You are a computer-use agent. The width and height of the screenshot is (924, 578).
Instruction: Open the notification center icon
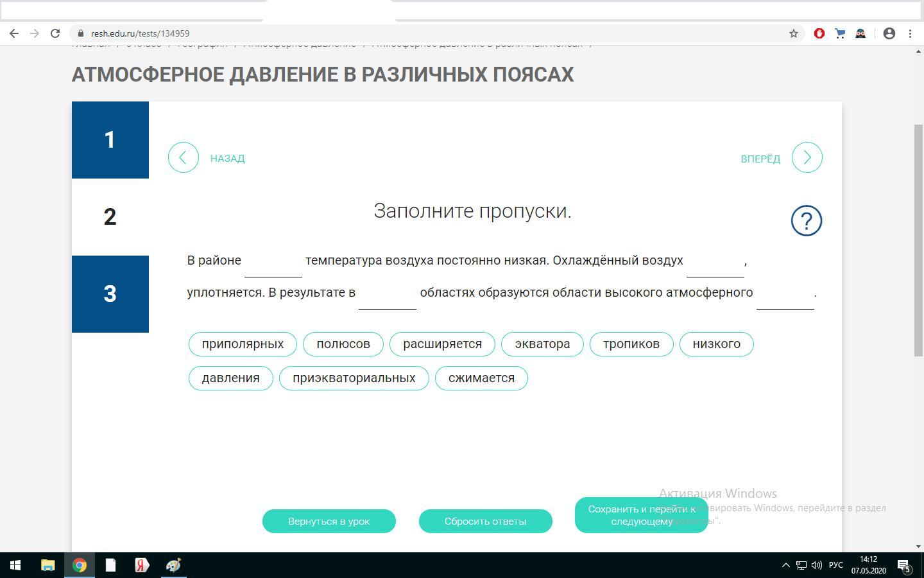tap(903, 566)
